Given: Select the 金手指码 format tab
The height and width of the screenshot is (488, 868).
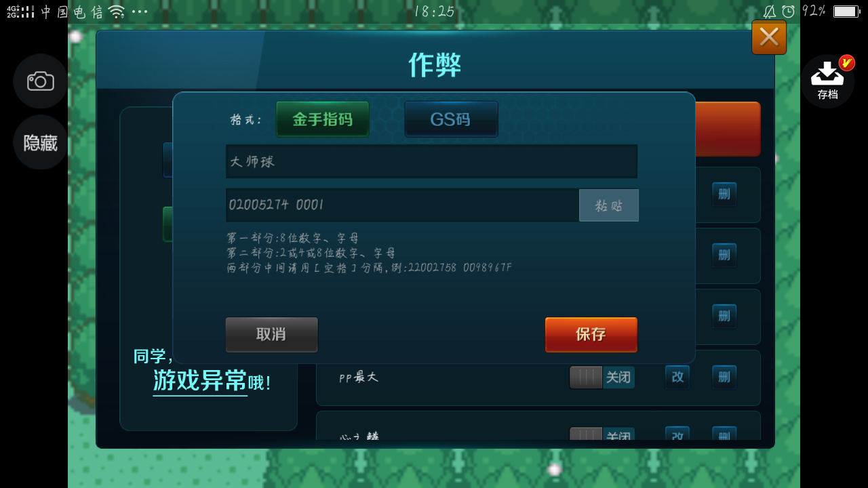Looking at the screenshot, I should [323, 119].
